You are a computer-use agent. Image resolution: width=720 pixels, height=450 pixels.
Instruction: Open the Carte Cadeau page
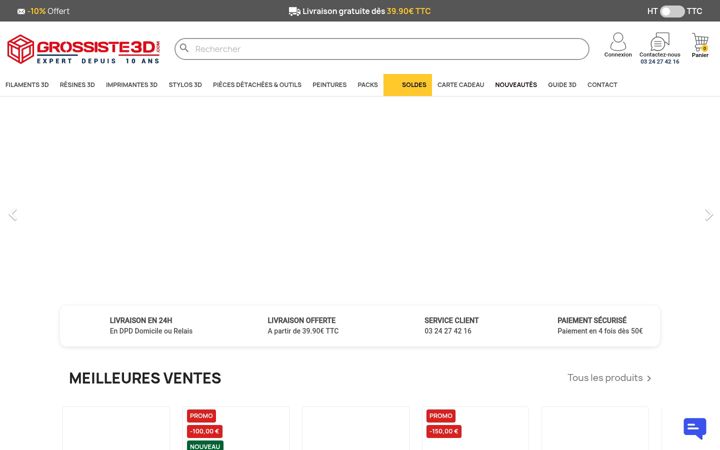[461, 85]
